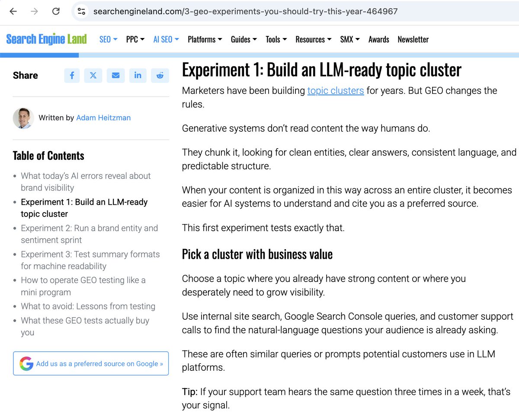Click the sentence 'Generative systems don't read content...'
Screen dimensions: 519x420
(306, 128)
